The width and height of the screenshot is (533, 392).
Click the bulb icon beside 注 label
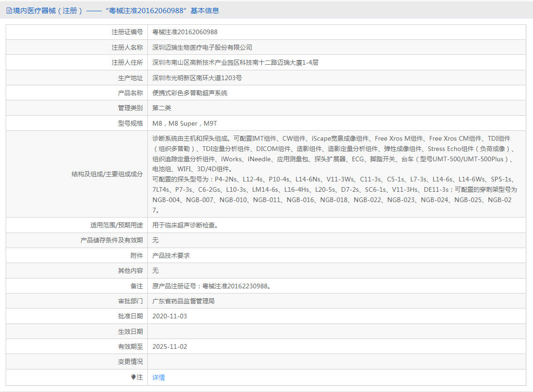(133, 377)
